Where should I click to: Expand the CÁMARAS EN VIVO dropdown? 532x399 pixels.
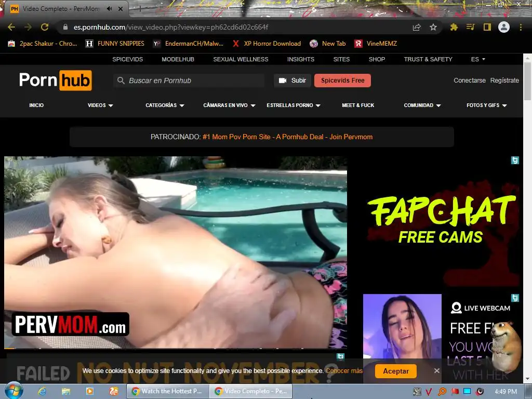coord(229,105)
